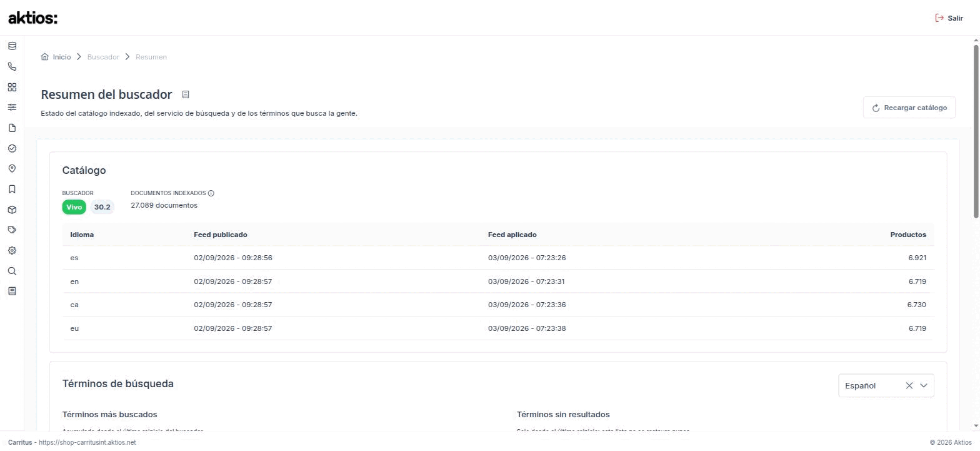Click the vertical page scrollbar
Image resolution: width=980 pixels, height=451 pixels.
(976, 131)
